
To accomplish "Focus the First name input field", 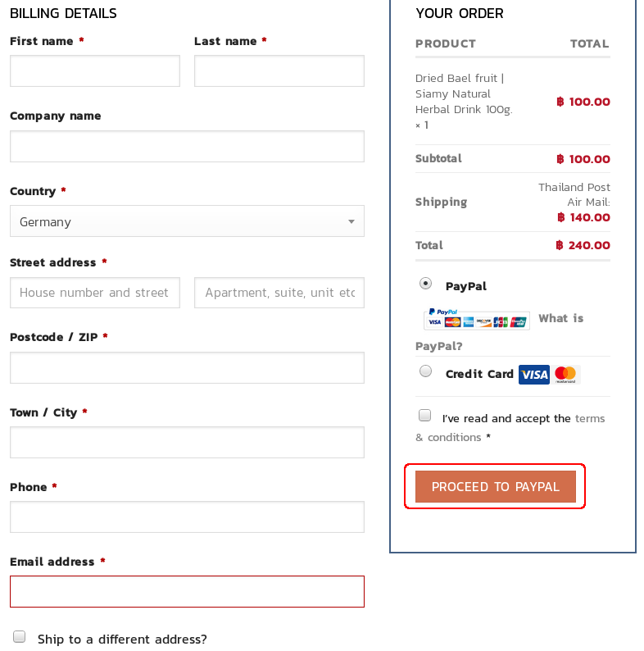I will [x=95, y=71].
